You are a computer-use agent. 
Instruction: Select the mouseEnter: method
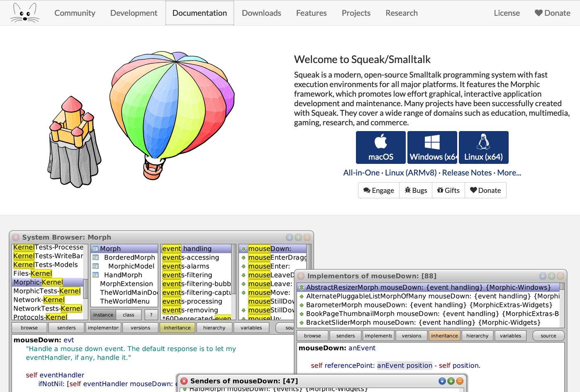(x=269, y=266)
